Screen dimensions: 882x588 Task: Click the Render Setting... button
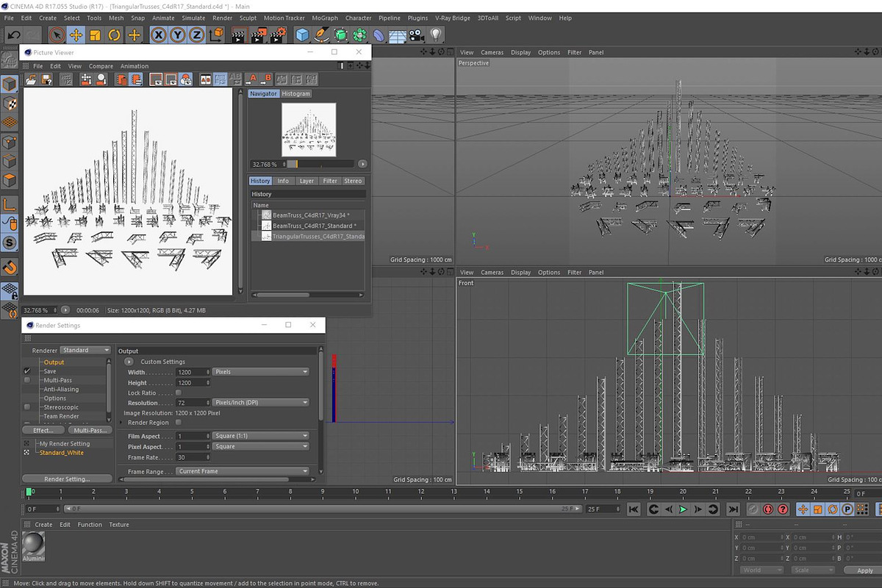(x=67, y=478)
